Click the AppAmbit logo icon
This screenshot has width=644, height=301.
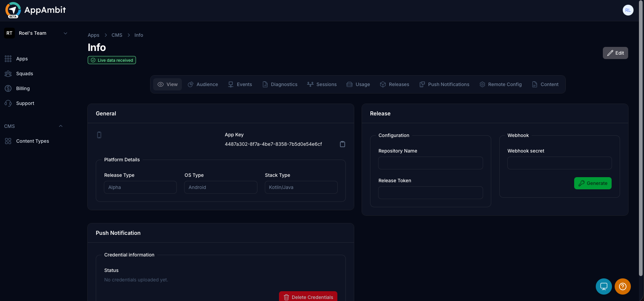pos(13,10)
